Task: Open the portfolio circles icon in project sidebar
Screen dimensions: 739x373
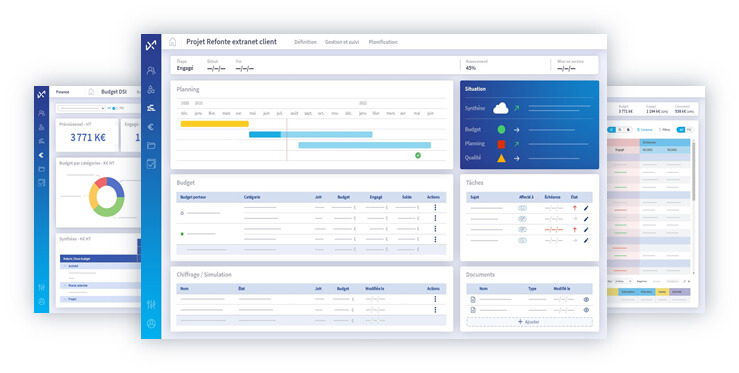Action: (x=151, y=89)
